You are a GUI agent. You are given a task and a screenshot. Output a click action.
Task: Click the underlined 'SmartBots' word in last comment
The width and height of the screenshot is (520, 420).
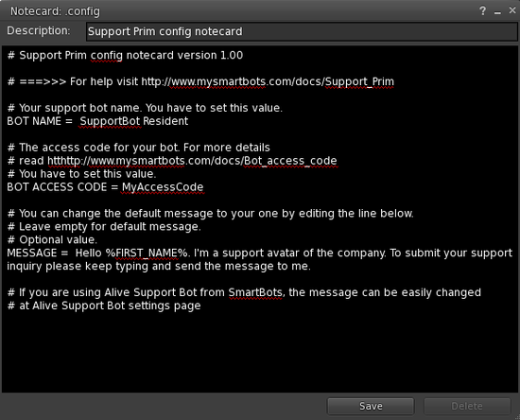click(x=255, y=292)
